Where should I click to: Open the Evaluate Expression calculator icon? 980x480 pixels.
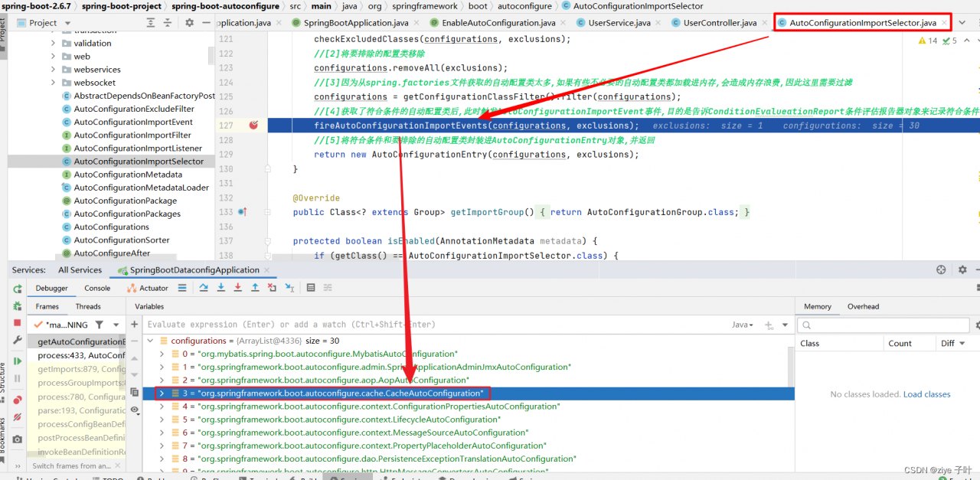(x=311, y=288)
